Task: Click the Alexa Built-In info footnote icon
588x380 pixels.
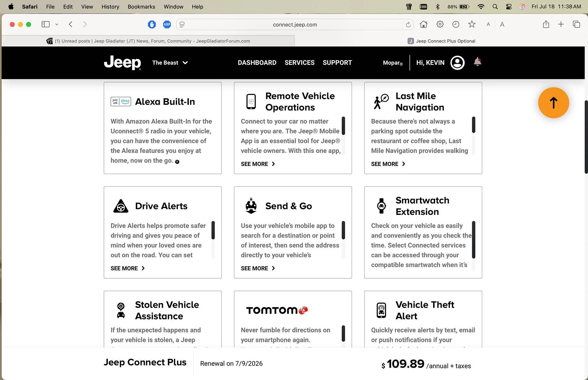Action: 177,162
